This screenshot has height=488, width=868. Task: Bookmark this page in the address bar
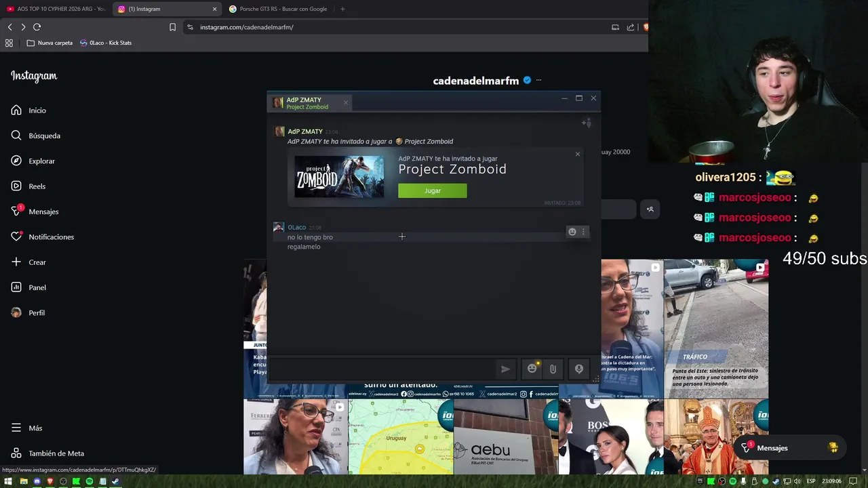pos(172,27)
